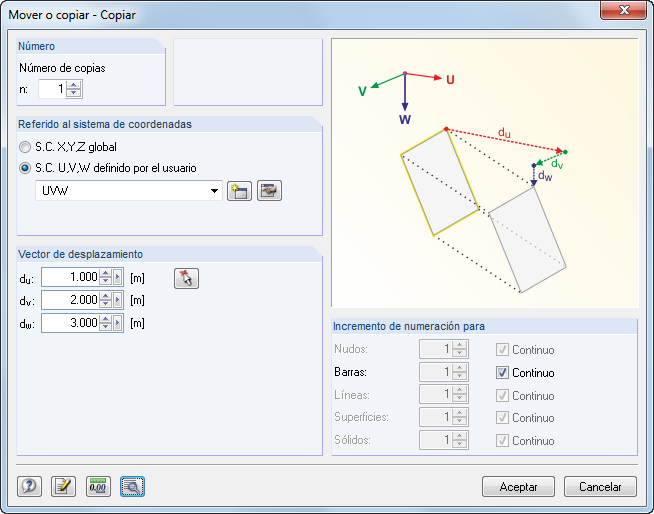Screen dimensions: 654x514
Task: Create a new user-defined coordinate system icon
Action: pyautogui.click(x=239, y=191)
